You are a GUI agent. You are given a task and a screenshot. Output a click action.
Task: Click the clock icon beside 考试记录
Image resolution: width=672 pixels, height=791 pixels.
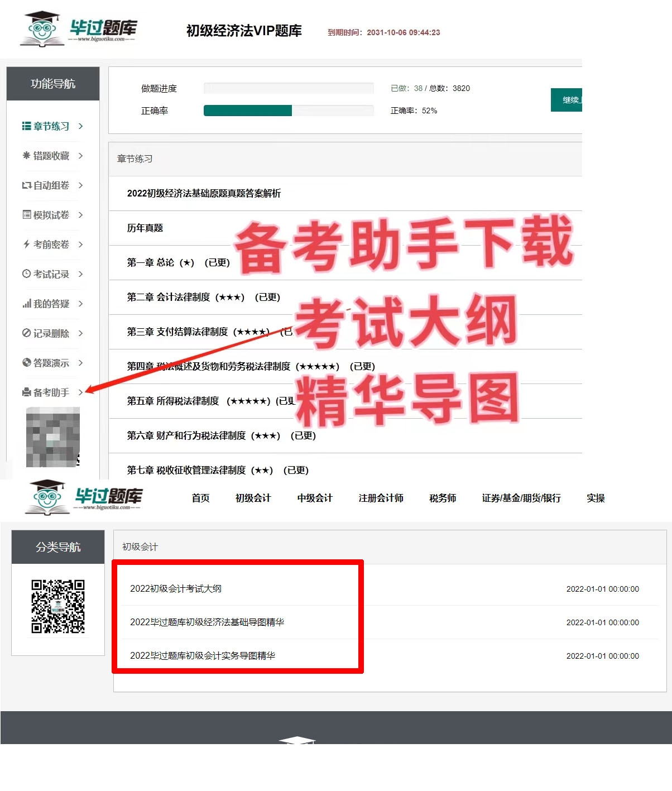pyautogui.click(x=26, y=274)
